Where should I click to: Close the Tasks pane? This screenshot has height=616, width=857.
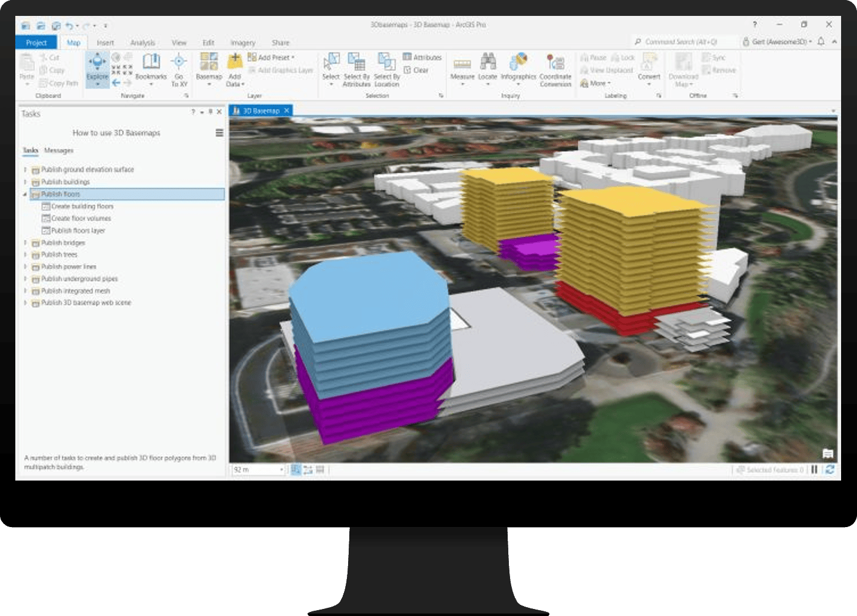(x=220, y=111)
